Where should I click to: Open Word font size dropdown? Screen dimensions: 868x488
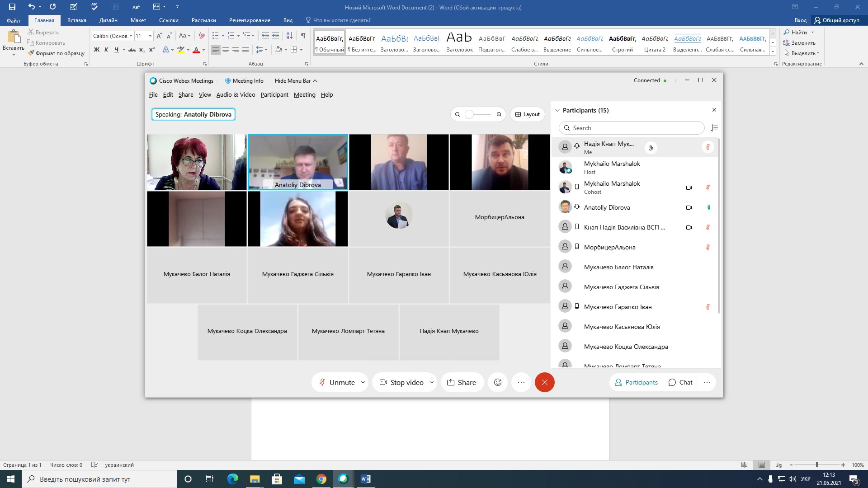150,36
